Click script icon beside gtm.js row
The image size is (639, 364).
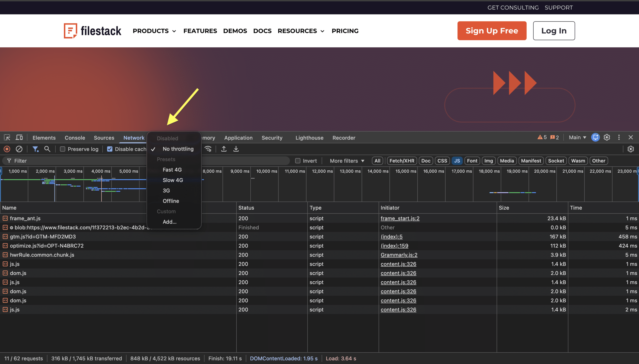5,237
